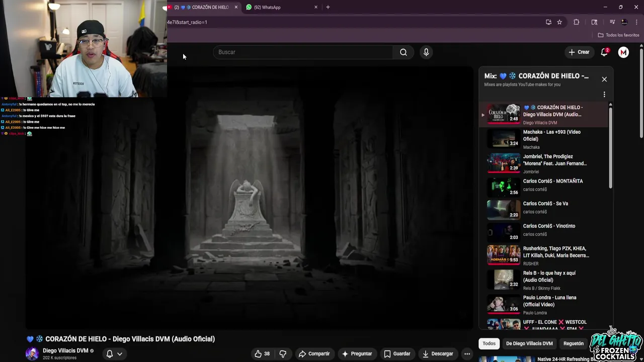Image resolution: width=644 pixels, height=362 pixels.
Task: Click the video player area
Action: (x=250, y=198)
